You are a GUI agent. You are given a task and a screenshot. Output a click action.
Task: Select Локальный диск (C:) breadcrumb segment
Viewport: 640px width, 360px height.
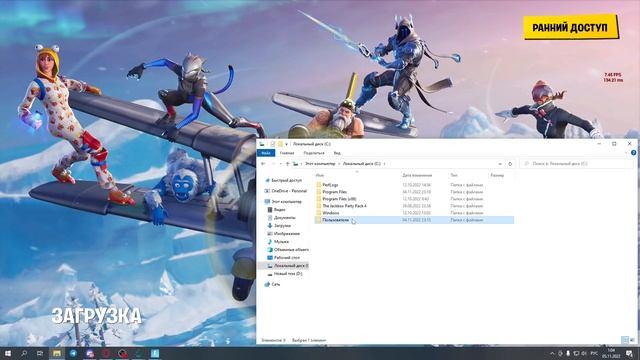362,164
